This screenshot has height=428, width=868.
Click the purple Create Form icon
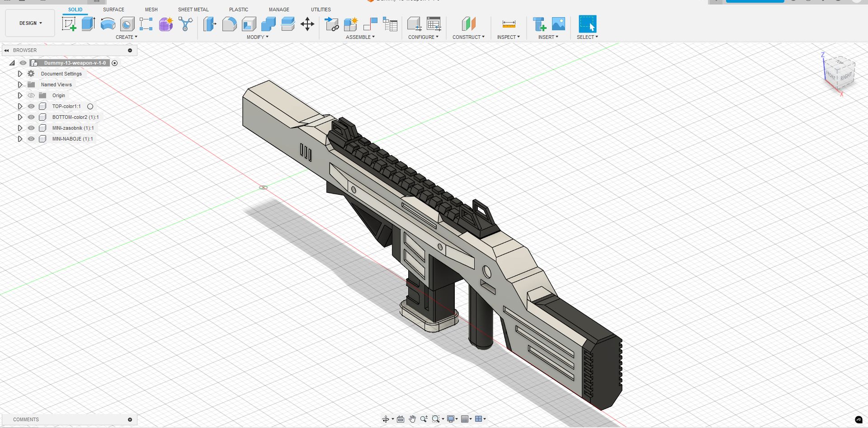(166, 24)
